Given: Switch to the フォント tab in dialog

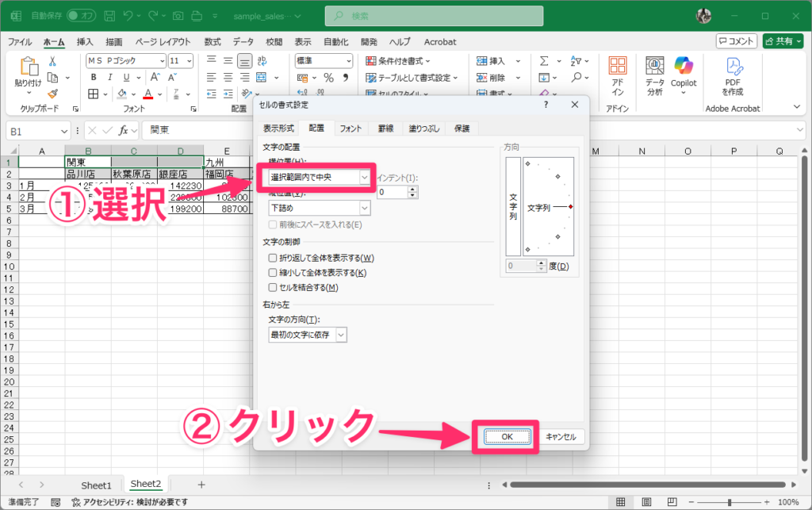Looking at the screenshot, I should [350, 128].
